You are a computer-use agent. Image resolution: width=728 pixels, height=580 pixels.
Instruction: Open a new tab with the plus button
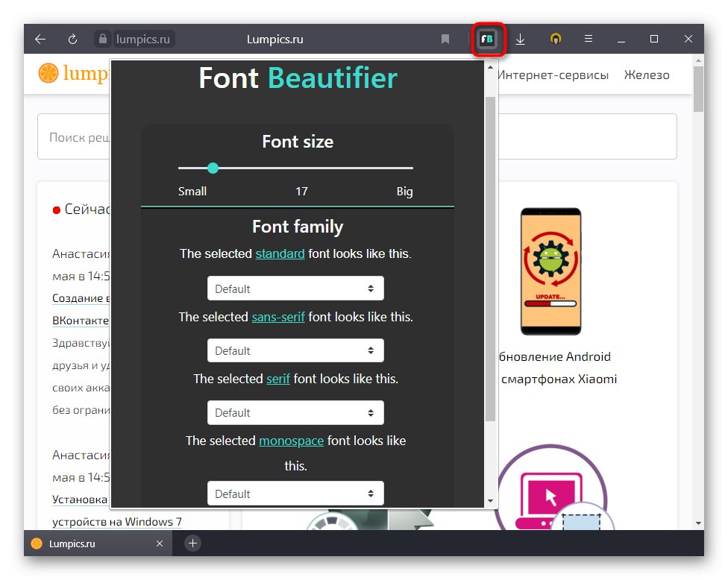[x=192, y=543]
